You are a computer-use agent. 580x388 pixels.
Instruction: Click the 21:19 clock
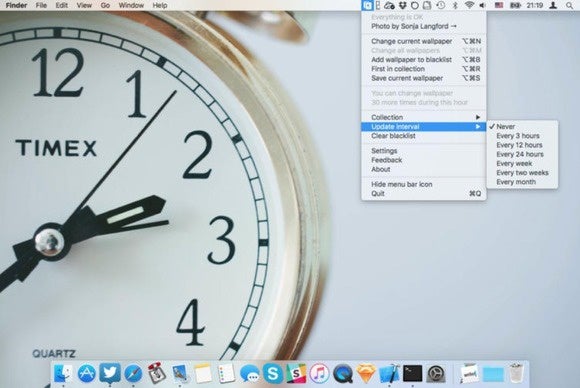pyautogui.click(x=535, y=5)
